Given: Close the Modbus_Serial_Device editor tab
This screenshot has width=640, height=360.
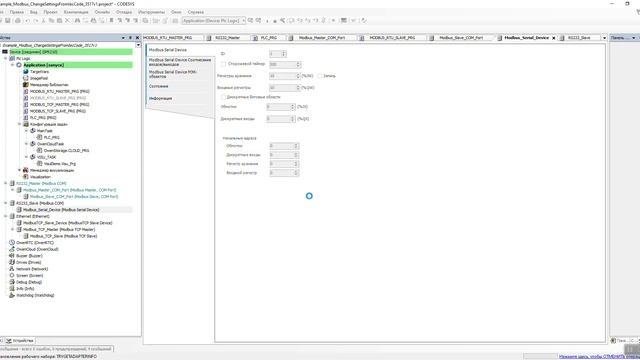Looking at the screenshot, I should [x=554, y=38].
